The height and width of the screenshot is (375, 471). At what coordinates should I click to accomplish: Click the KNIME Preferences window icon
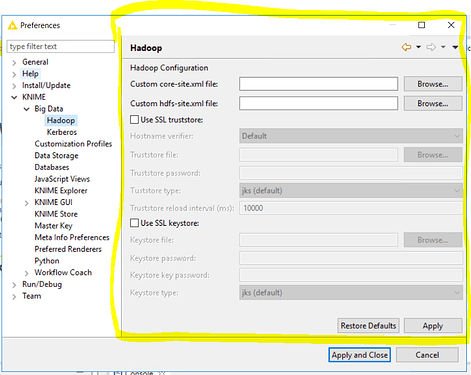(x=12, y=25)
